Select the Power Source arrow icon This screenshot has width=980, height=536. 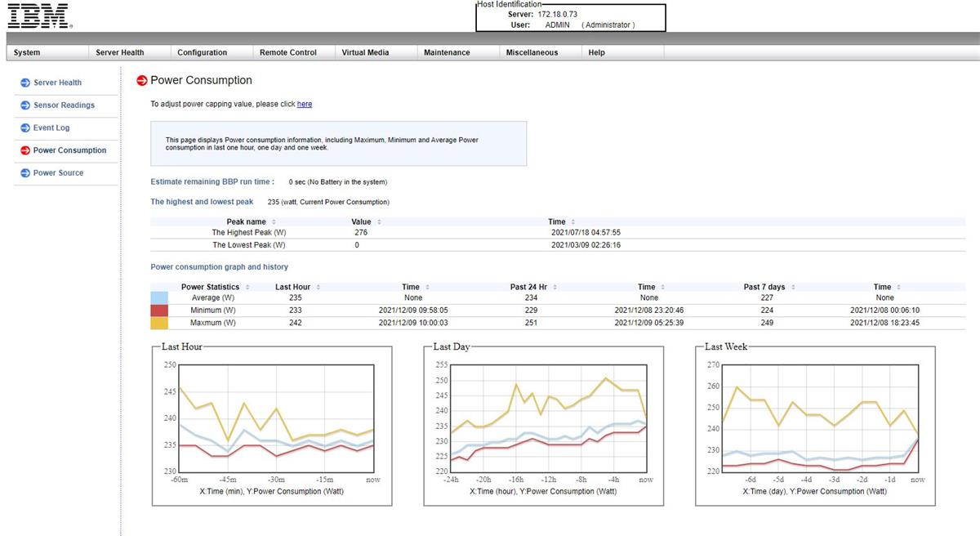tap(24, 173)
